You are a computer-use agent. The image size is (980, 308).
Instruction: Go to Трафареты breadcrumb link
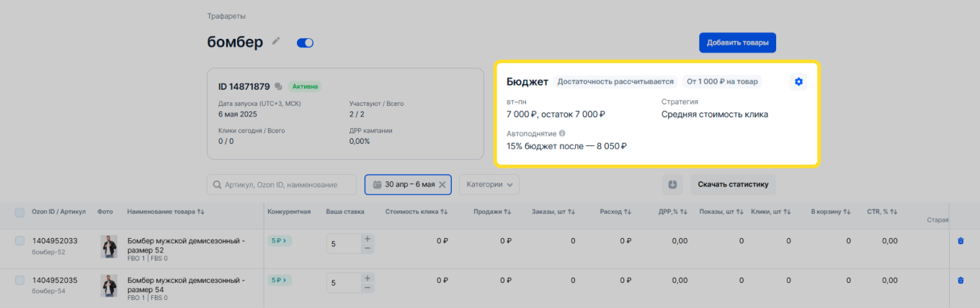[225, 16]
